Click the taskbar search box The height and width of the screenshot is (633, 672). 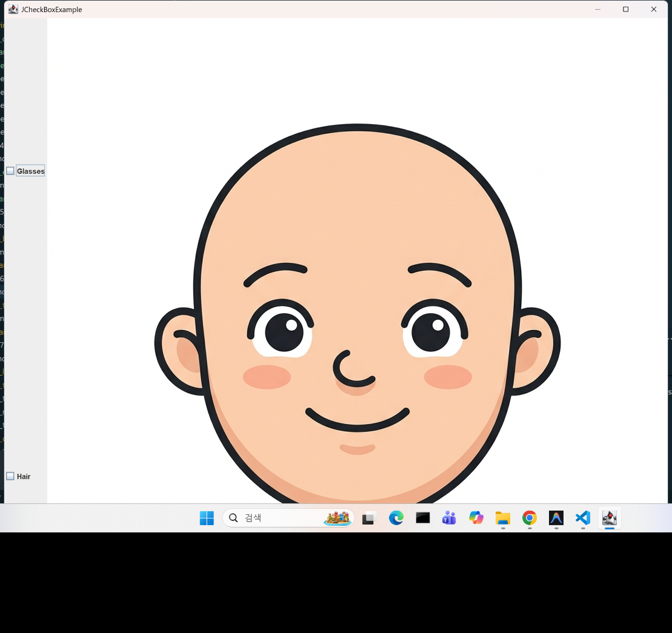(288, 519)
